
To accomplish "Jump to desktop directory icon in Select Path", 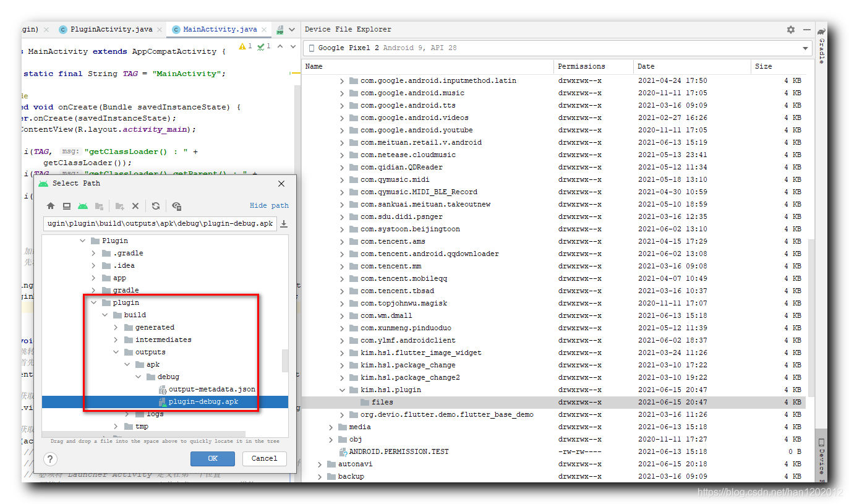I will point(67,206).
